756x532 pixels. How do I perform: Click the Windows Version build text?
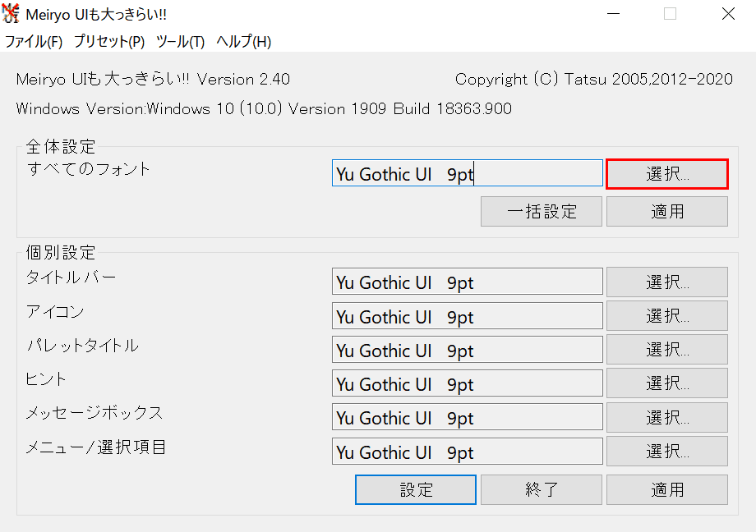[x=264, y=108]
